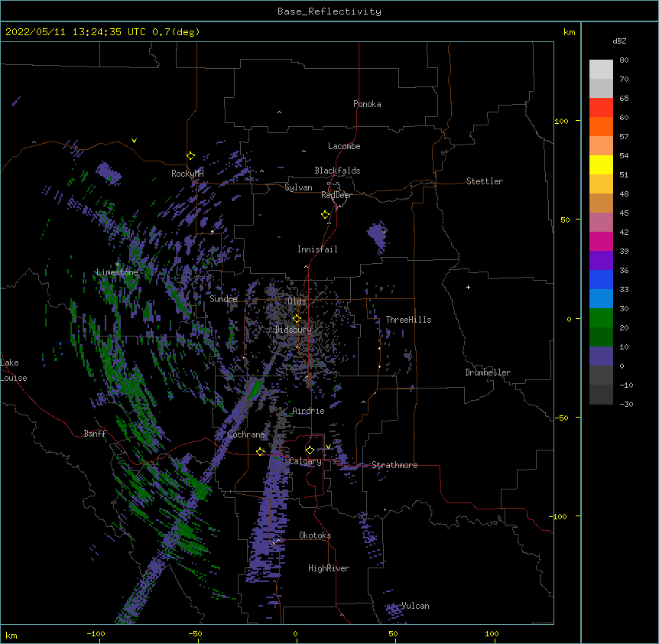The image size is (659, 644).
Task: Click the RockyMH label
Action: click(187, 174)
